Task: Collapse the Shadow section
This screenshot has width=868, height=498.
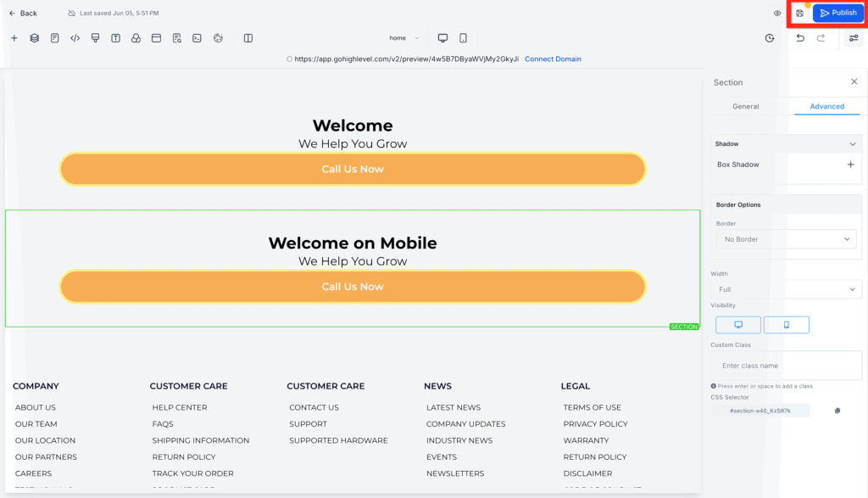Action: [x=852, y=144]
